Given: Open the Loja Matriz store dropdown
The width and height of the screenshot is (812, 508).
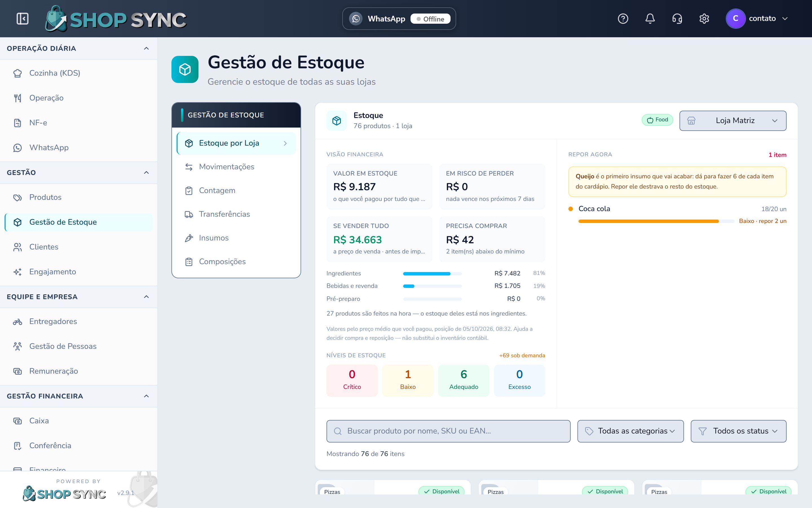Looking at the screenshot, I should point(733,121).
